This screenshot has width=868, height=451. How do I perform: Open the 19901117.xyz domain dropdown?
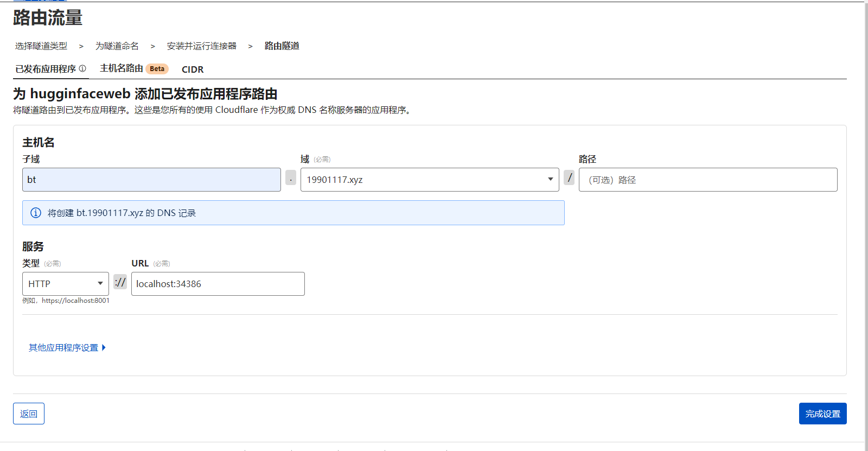429,180
